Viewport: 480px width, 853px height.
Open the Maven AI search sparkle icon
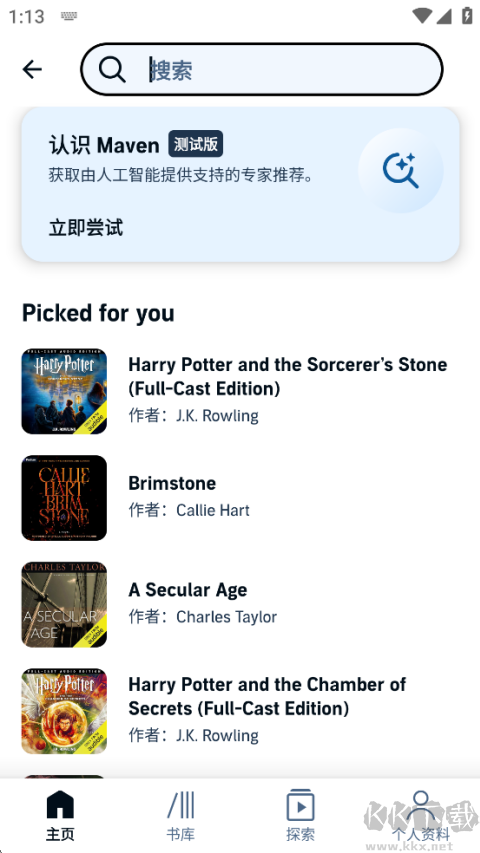(x=401, y=170)
